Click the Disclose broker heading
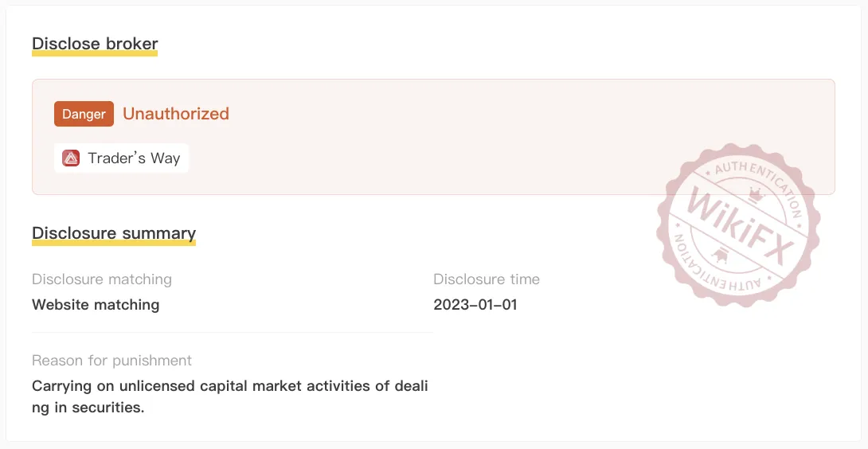868x449 pixels. pyautogui.click(x=95, y=44)
